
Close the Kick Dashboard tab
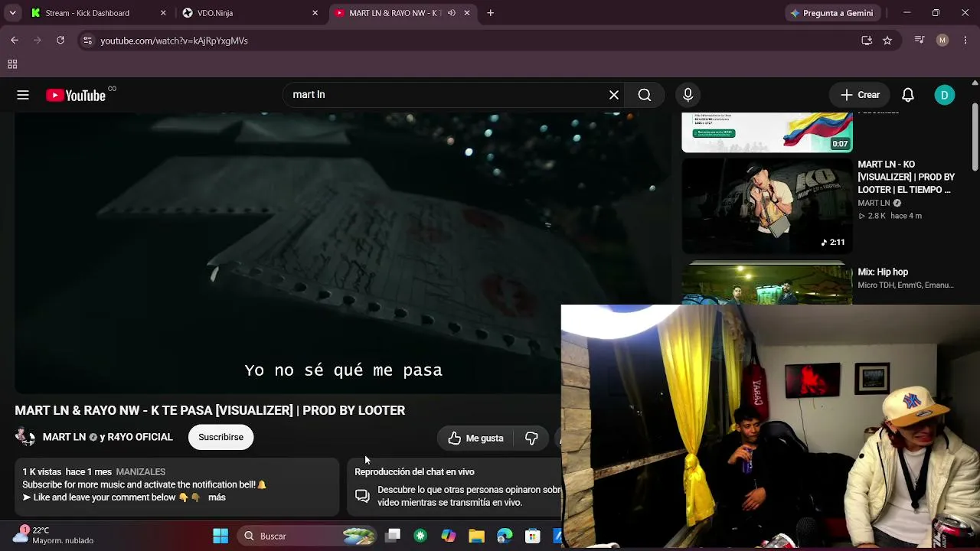coord(163,13)
